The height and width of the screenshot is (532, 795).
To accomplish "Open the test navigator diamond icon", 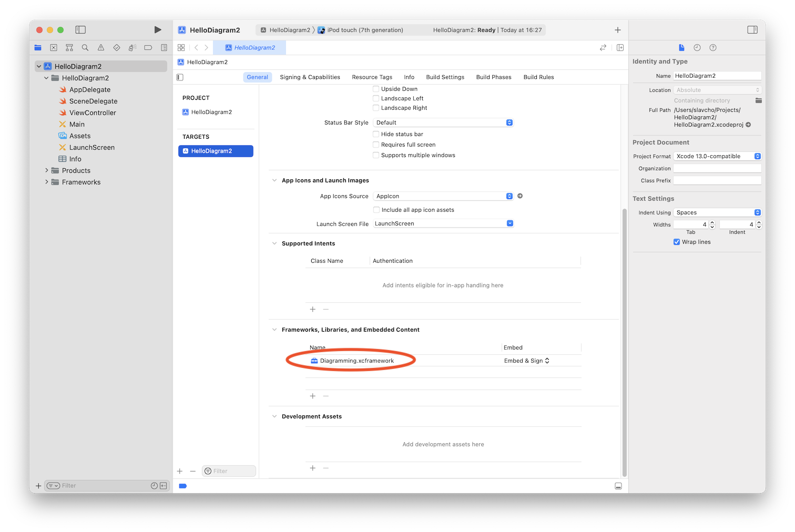I will click(x=117, y=47).
